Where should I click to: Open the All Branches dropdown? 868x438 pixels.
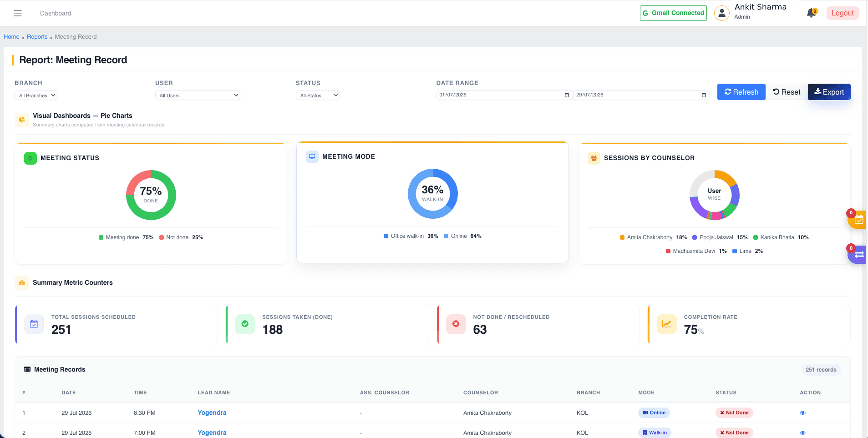[36, 96]
